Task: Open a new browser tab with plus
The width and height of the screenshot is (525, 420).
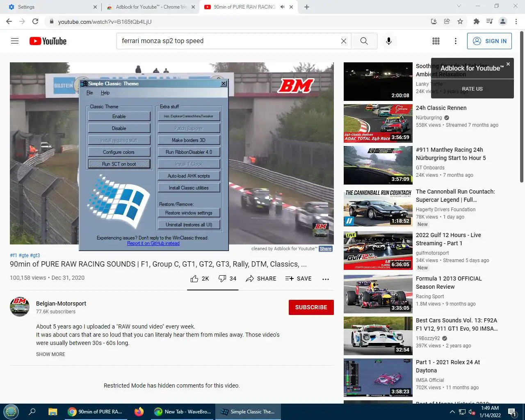Action: (307, 7)
